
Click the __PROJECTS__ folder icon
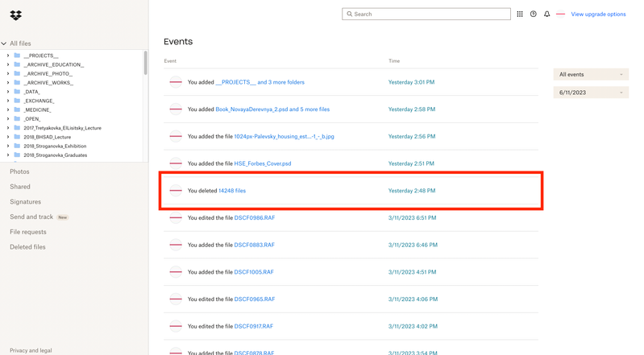(17, 56)
